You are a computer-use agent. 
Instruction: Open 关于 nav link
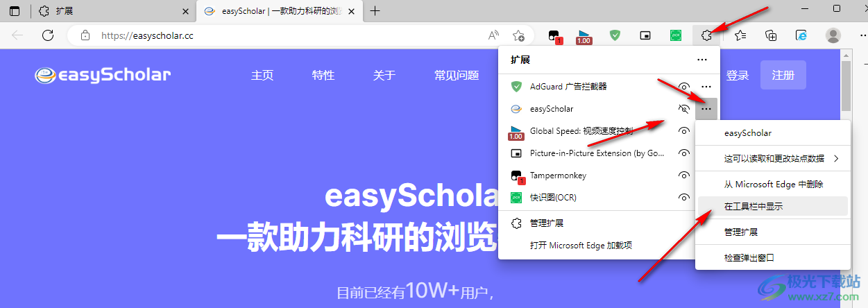pos(384,76)
